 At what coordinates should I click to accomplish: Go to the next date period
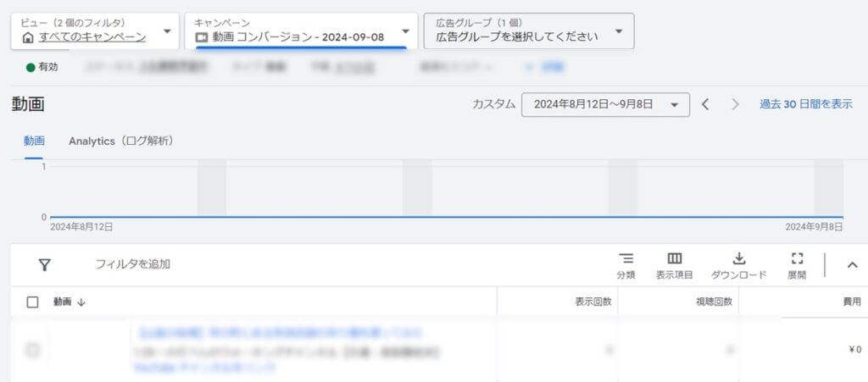coord(735,104)
